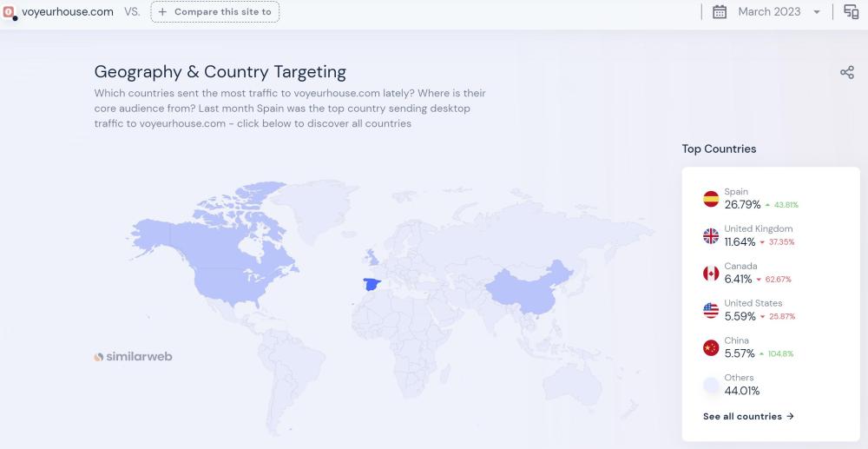Click the dropdown arrow beside March 2023
Screen dimensions: 868x449
point(817,12)
